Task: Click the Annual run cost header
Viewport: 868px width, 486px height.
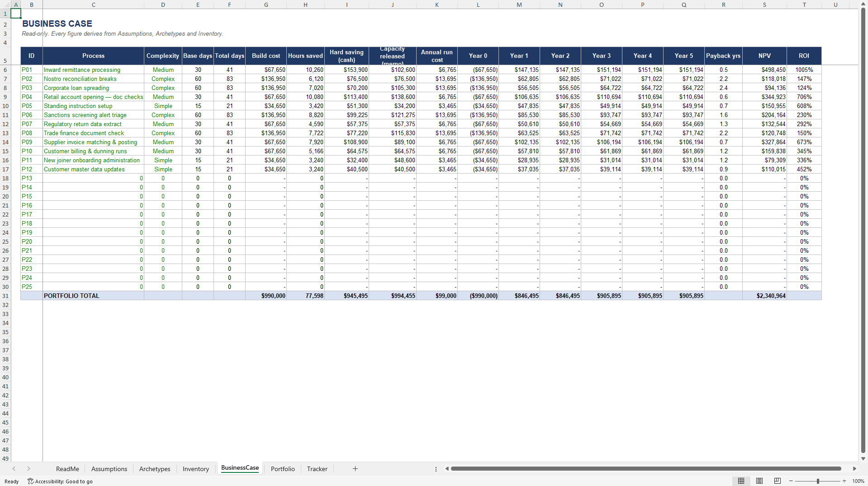Action: 436,56
